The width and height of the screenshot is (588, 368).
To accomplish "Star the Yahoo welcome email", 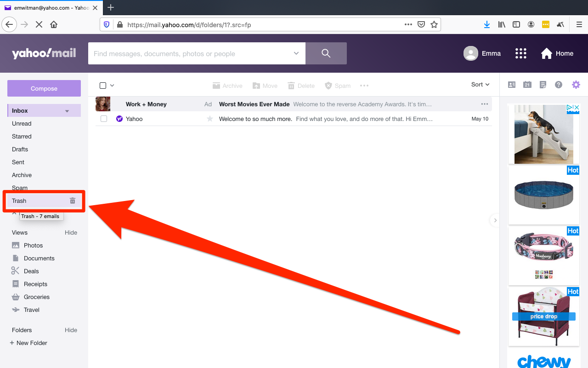I will pyautogui.click(x=210, y=119).
